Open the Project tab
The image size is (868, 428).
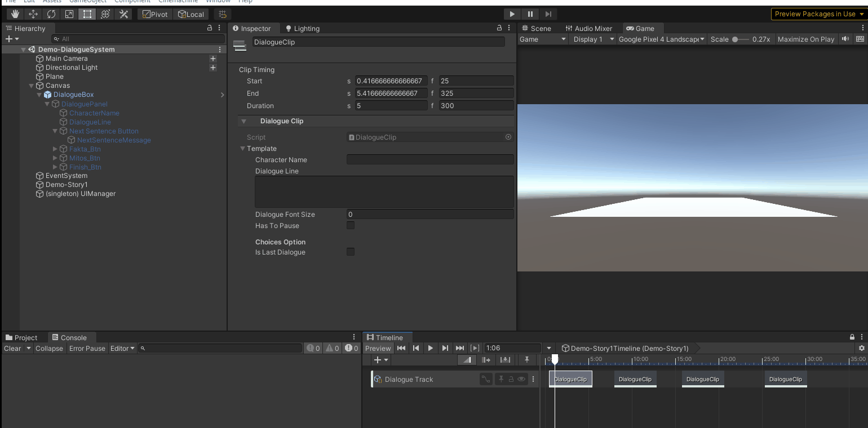coord(21,338)
